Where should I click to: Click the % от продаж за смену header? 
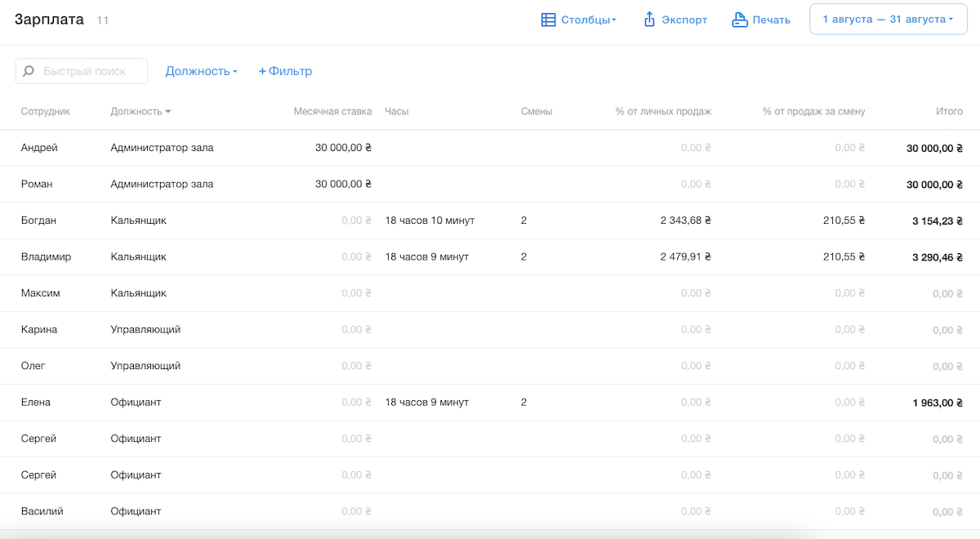(813, 111)
